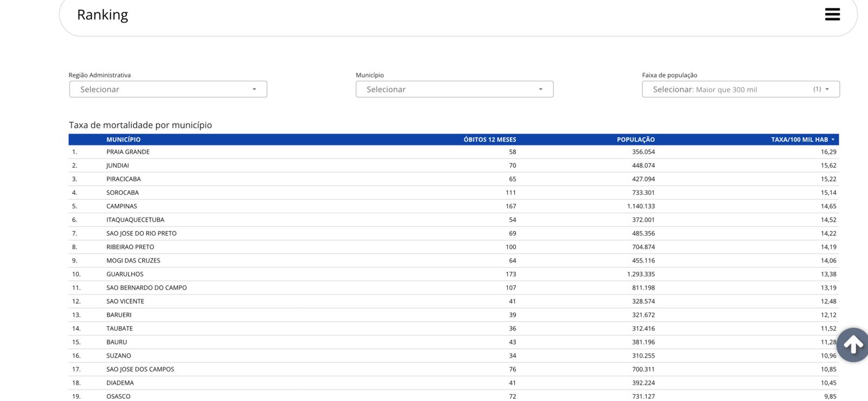Select the GUARULHOS row
The height and width of the screenshot is (401, 868).
[454, 274]
